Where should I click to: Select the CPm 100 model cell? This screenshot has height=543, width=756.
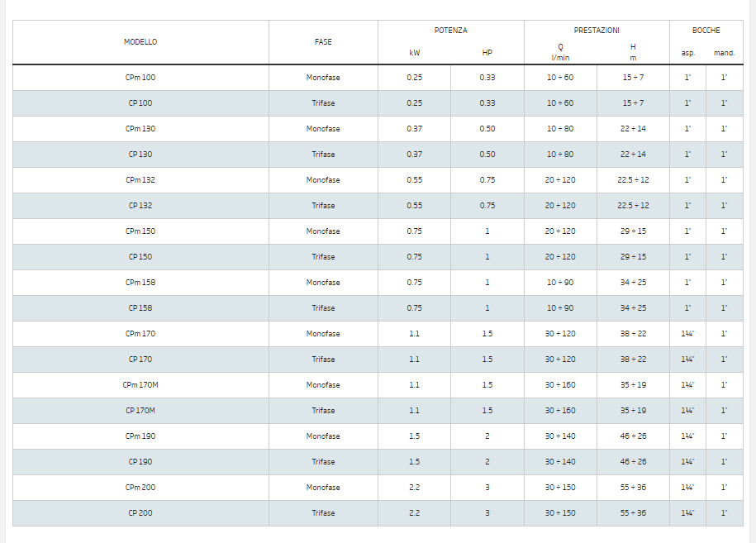[x=140, y=78]
